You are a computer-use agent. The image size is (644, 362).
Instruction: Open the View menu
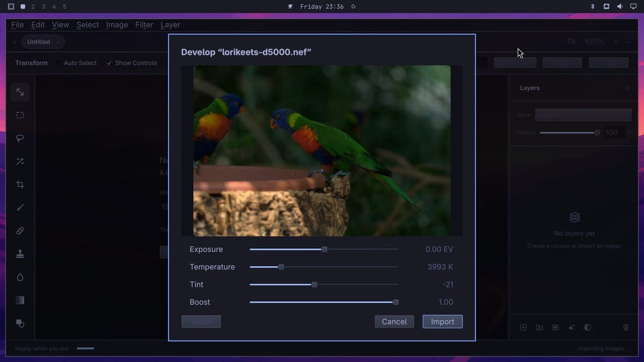pos(60,25)
